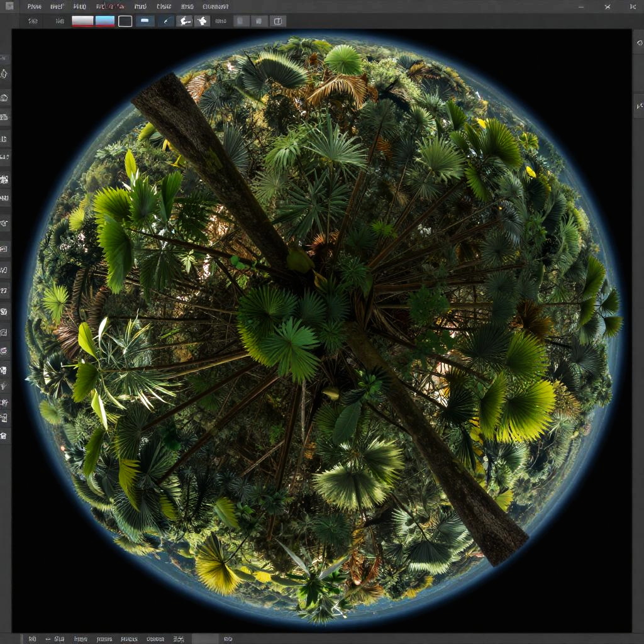The width and height of the screenshot is (644, 644).
Task: Click the bottom-most icon in the left toolbar
Action: [x=4, y=435]
